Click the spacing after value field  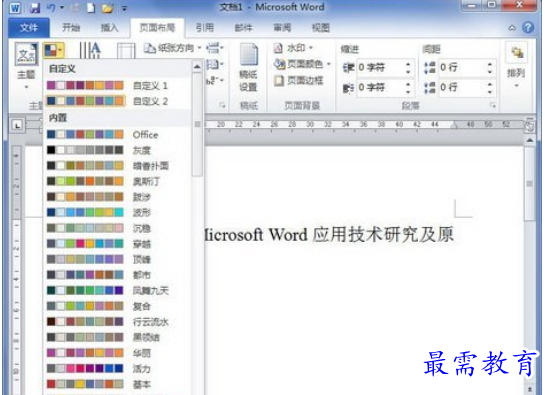pyautogui.click(x=462, y=87)
